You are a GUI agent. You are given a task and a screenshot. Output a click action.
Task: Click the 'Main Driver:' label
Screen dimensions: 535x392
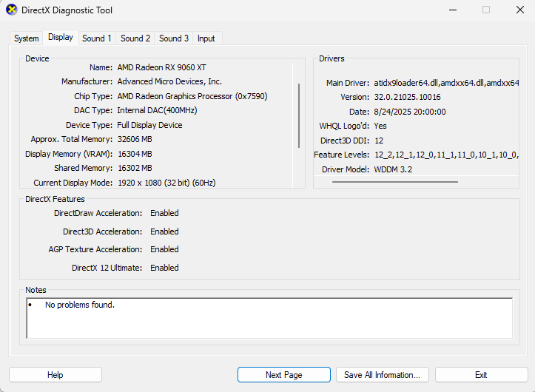(348, 83)
